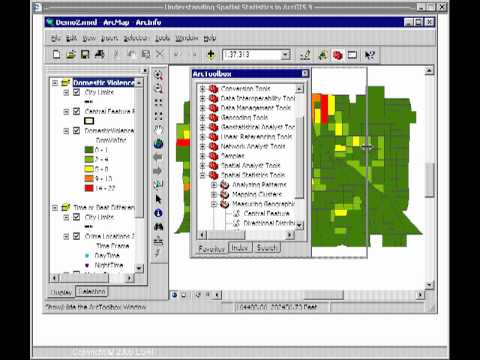
Task: Collapse the DomesticViolence layer legend
Action: 66,131
